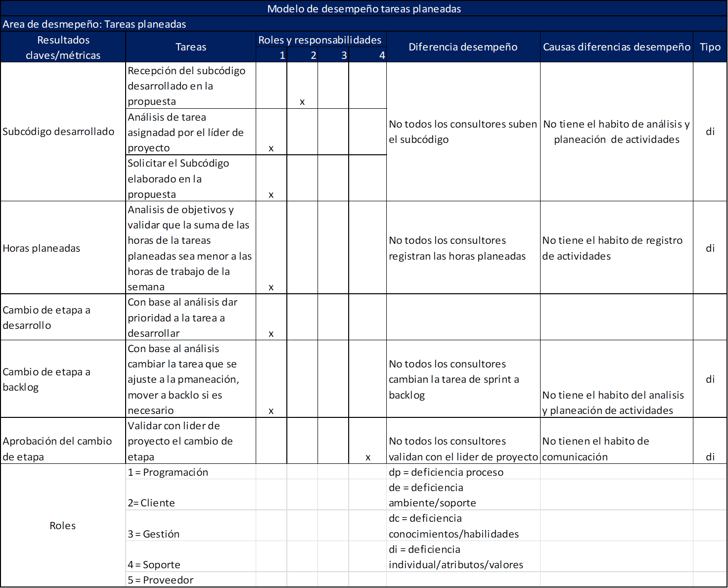Click role column header '3'
This screenshot has height=588, width=728.
tap(333, 55)
